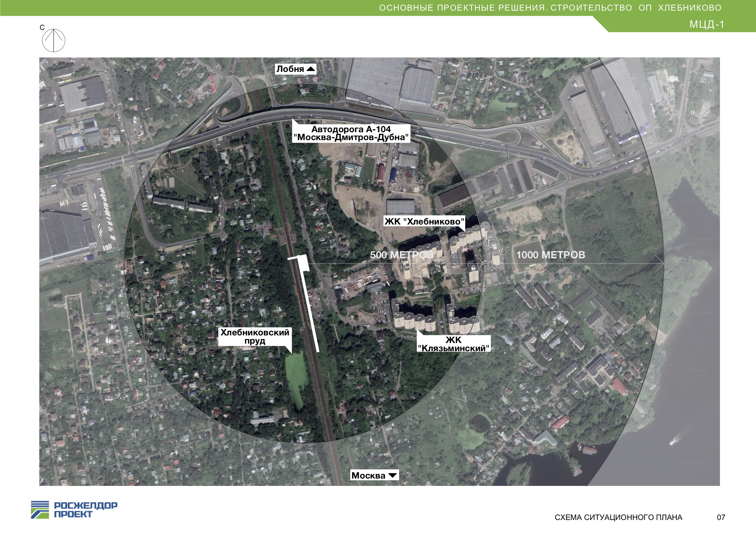
Task: Click the downward triangle next to Москва
Action: pos(393,476)
